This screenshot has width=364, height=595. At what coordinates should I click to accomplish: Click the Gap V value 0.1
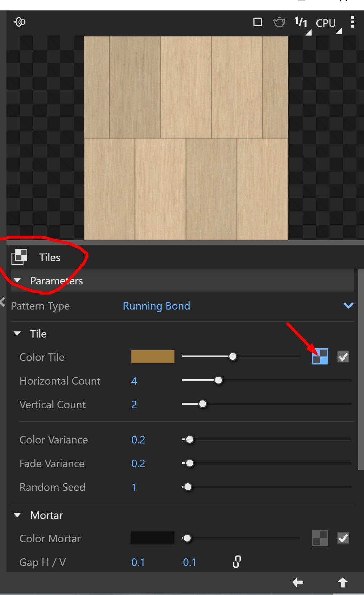(190, 562)
